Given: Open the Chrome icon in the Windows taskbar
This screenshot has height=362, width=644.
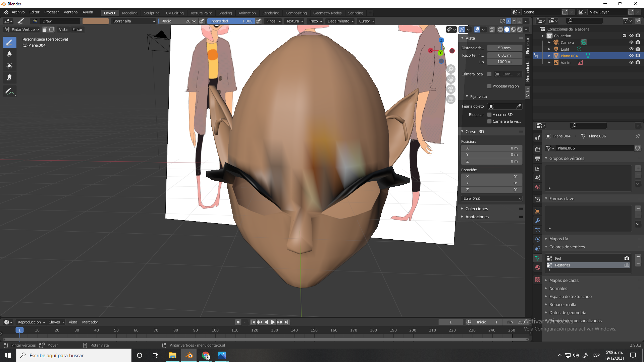Looking at the screenshot, I should 206,355.
